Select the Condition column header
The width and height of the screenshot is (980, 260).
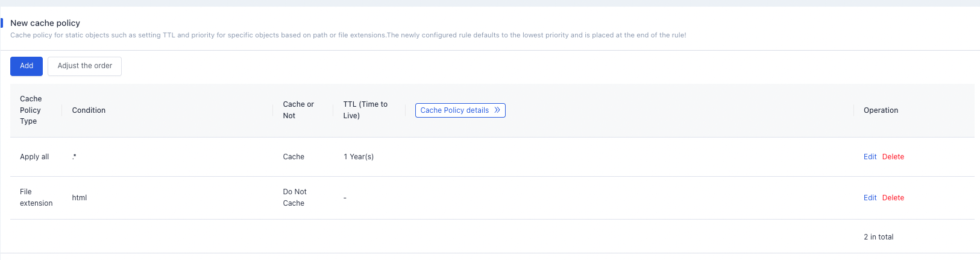click(89, 110)
